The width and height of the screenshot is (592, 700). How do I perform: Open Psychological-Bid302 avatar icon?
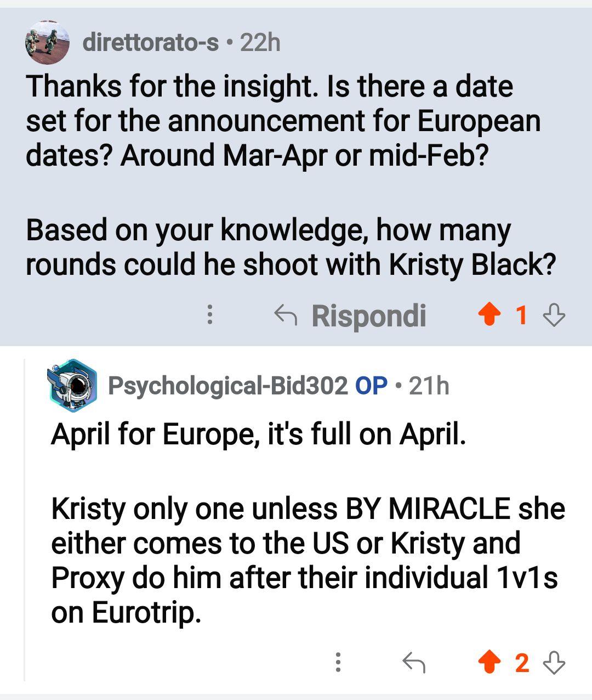tap(73, 385)
